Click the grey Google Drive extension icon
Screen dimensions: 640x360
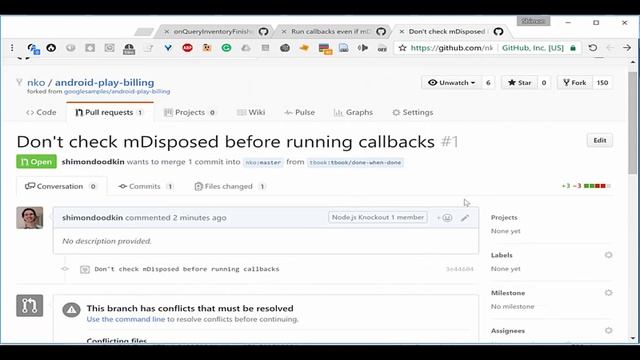pyautogui.click(x=246, y=48)
